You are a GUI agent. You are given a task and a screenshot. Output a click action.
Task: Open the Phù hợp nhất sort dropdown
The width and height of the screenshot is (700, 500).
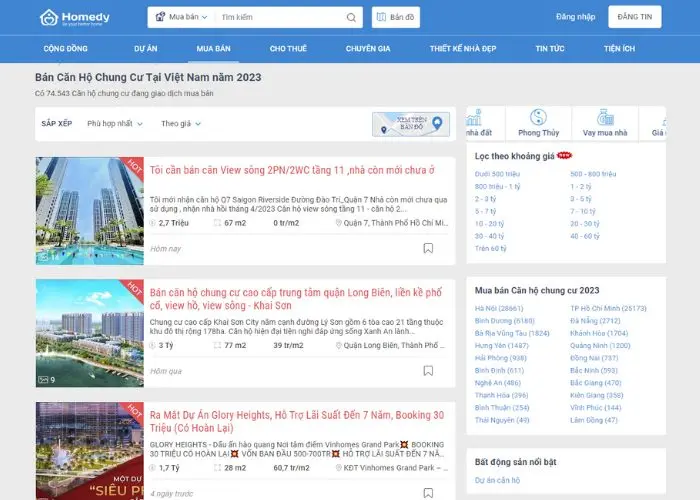click(x=113, y=124)
